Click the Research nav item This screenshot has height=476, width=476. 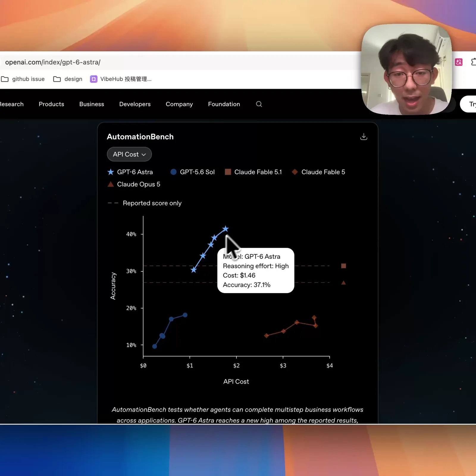11,104
